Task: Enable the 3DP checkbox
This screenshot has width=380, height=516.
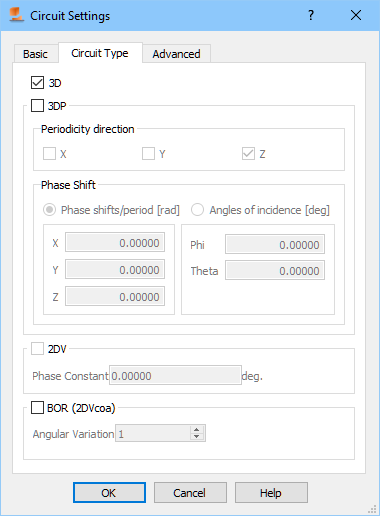Action: pyautogui.click(x=37, y=106)
